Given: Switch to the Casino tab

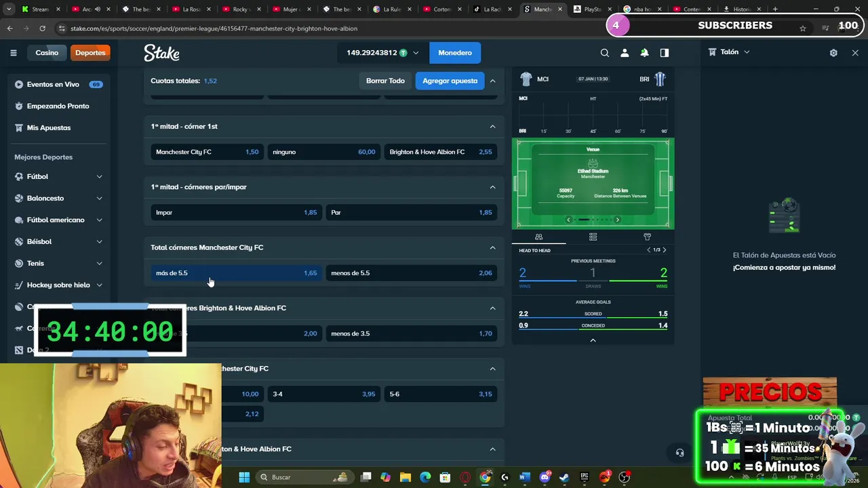Looking at the screenshot, I should coord(47,53).
